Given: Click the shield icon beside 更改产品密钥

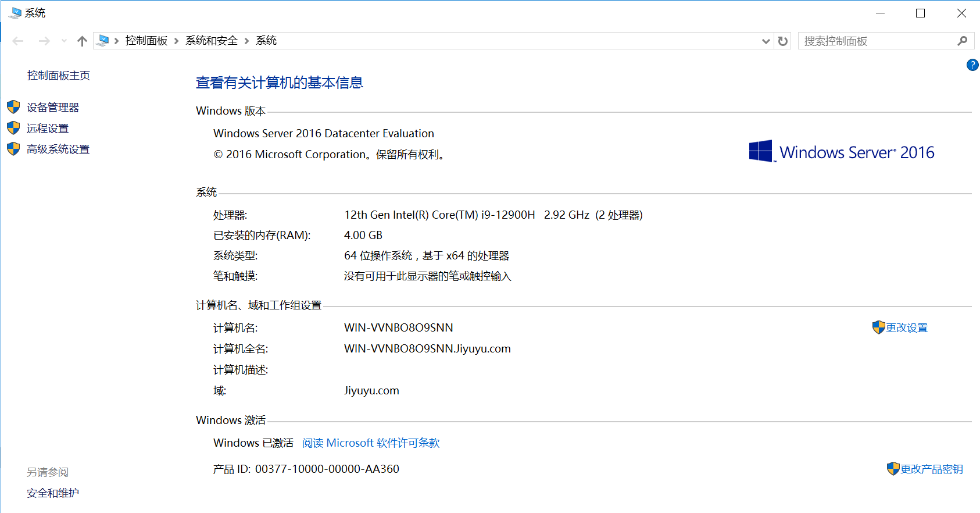Looking at the screenshot, I should pyautogui.click(x=893, y=469).
